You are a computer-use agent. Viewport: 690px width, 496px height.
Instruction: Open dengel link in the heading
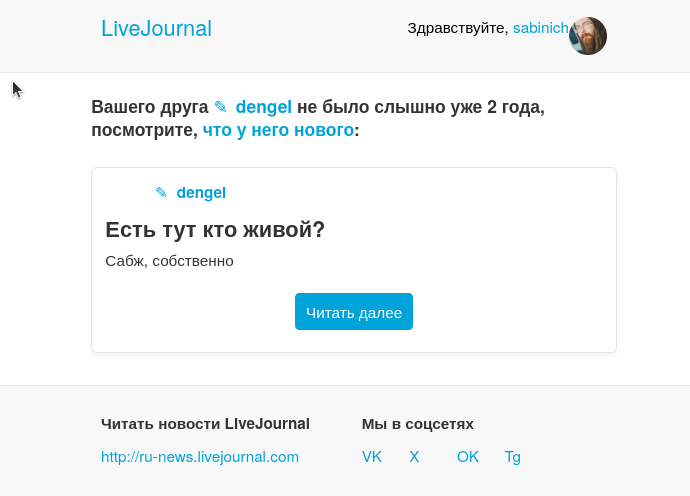[264, 107]
